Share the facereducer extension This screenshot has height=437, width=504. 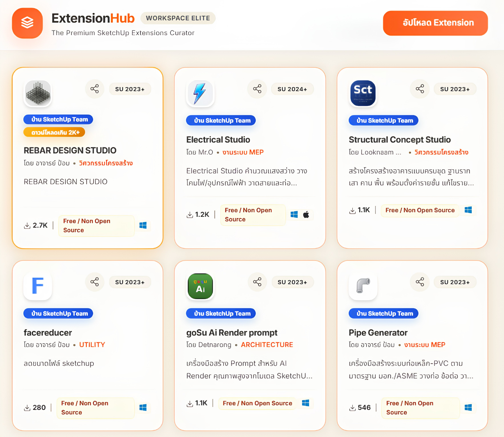[94, 282]
